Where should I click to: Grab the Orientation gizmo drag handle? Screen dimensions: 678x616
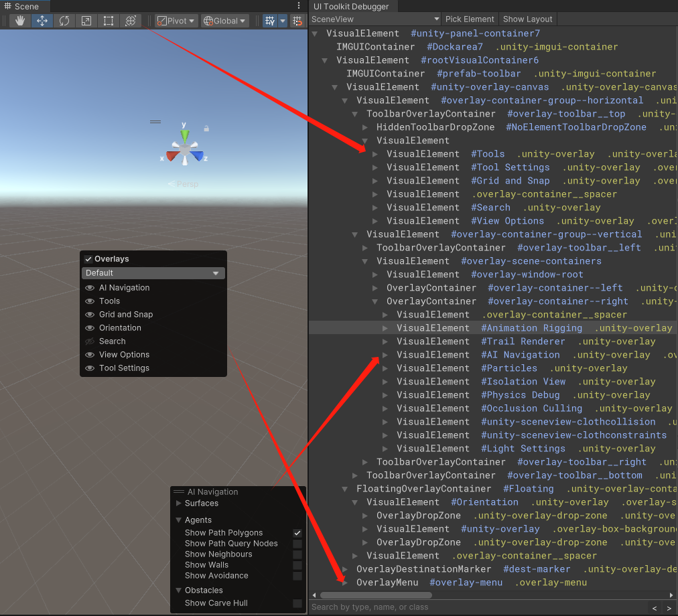pos(155,122)
